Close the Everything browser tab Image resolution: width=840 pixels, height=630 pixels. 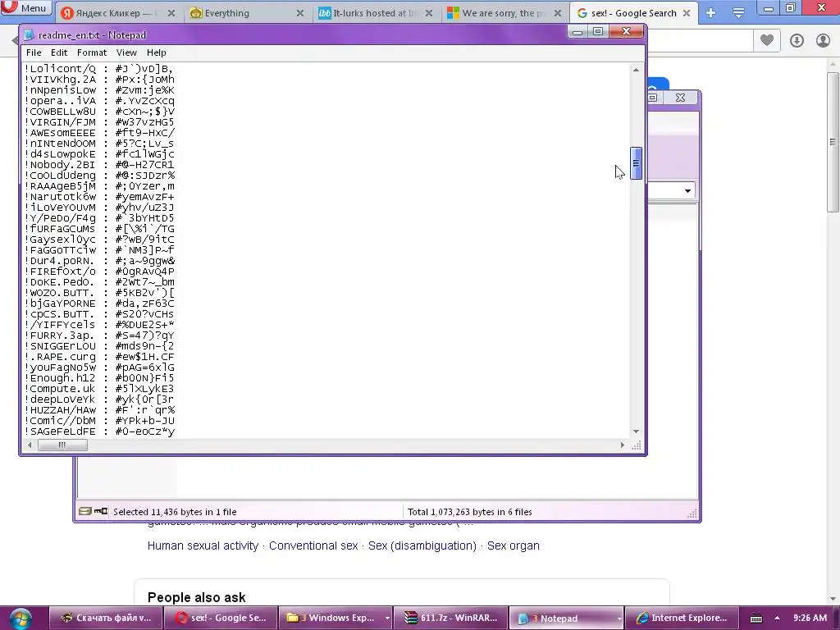click(300, 13)
